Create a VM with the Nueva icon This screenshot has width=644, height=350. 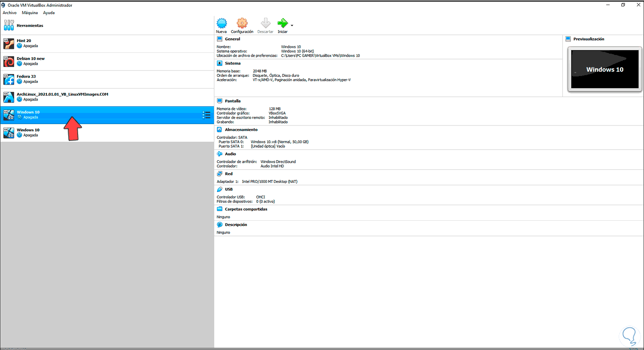222,23
